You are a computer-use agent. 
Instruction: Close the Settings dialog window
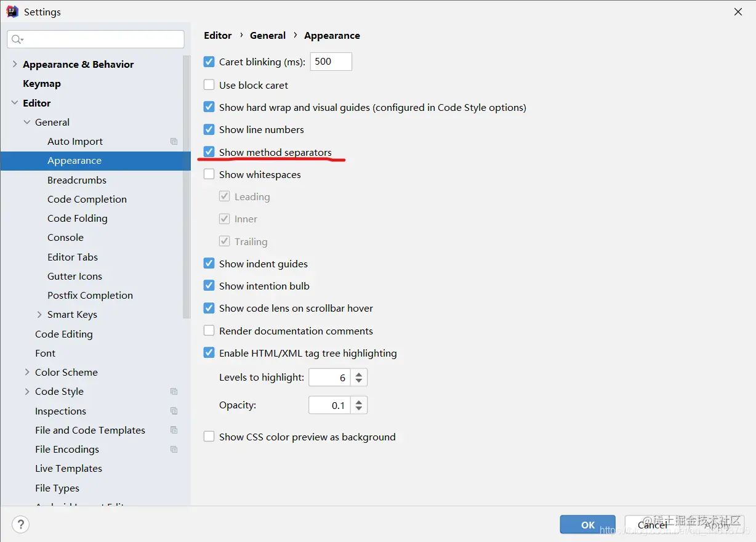(738, 12)
